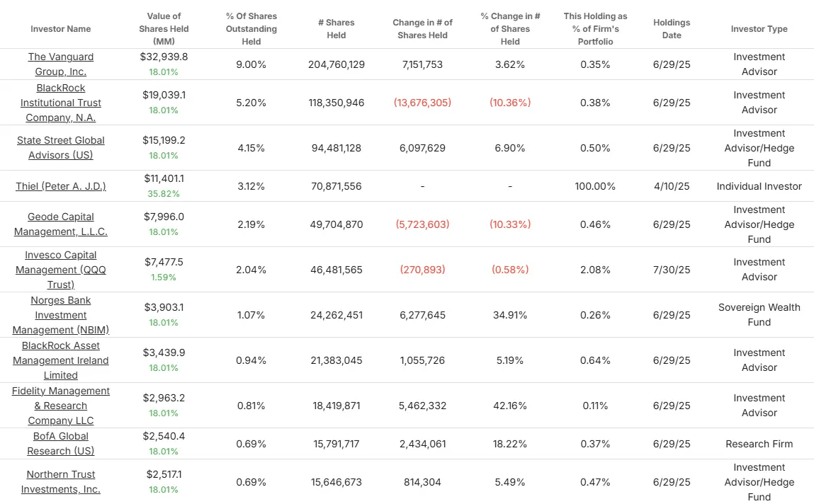814x504 pixels.
Task: Click the % Change in # of Shares header
Action: click(x=510, y=29)
